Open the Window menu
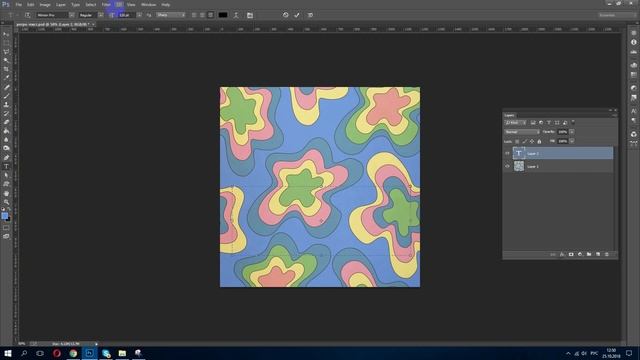Screen dimensions: 640x360 point(149,4)
